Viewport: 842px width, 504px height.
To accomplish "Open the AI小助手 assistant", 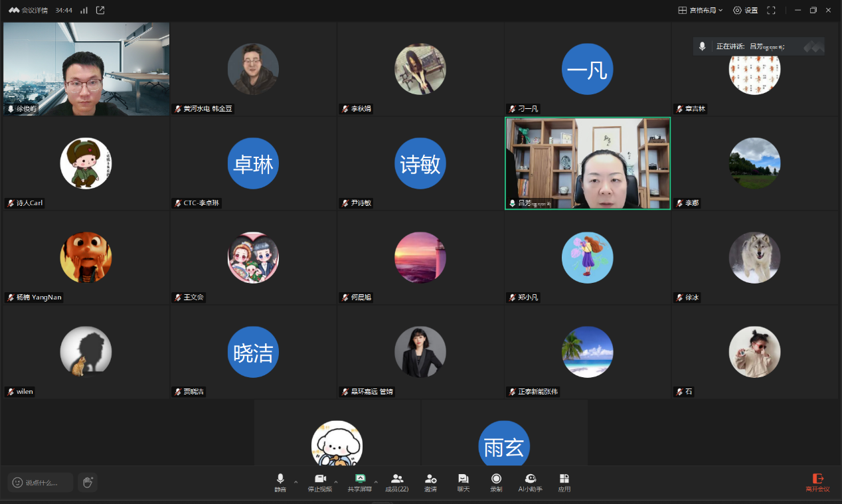I will tap(530, 482).
